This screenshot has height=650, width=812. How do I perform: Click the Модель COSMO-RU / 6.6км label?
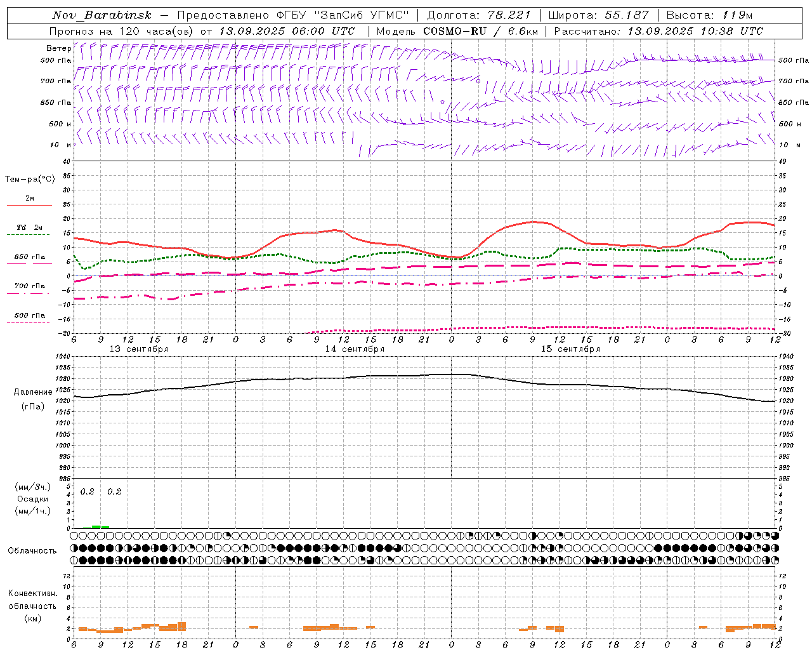coord(457,31)
